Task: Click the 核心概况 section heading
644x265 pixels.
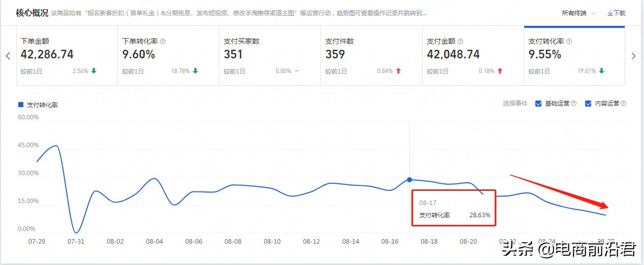Action: [x=32, y=13]
